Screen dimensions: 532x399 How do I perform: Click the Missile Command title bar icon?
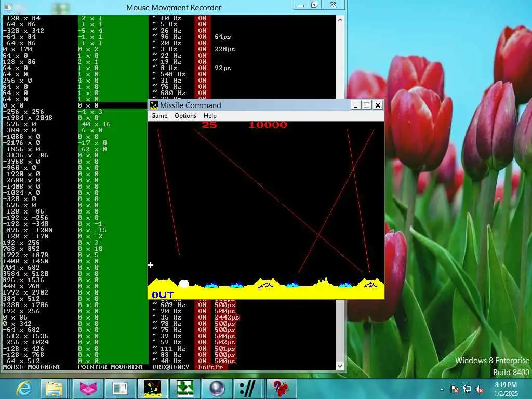pyautogui.click(x=154, y=105)
